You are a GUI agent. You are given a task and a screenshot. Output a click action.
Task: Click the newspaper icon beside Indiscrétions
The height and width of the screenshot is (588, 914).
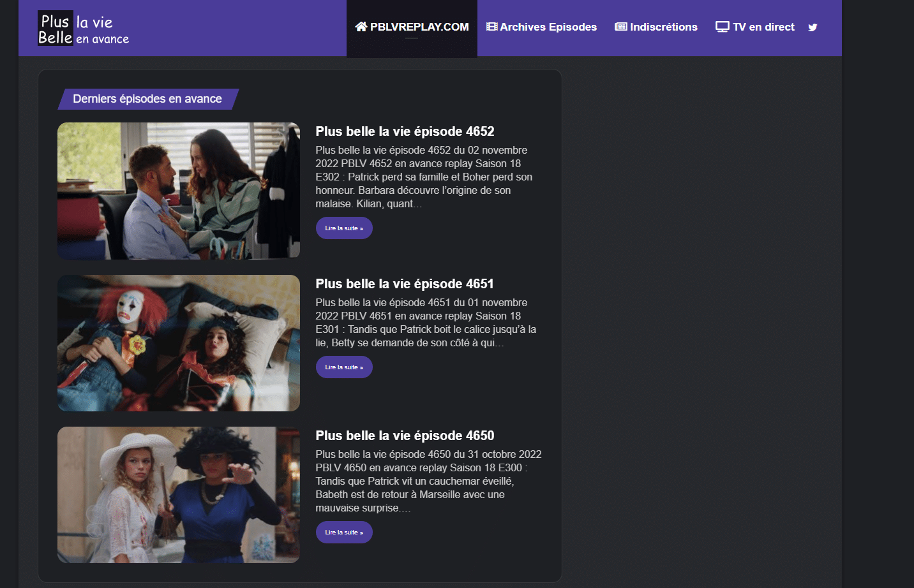click(x=621, y=27)
